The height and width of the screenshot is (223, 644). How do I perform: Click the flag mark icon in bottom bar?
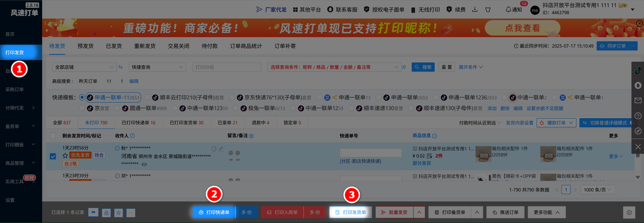93,212
